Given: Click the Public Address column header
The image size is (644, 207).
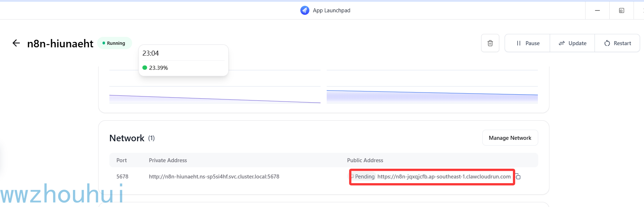Looking at the screenshot, I should [365, 160].
